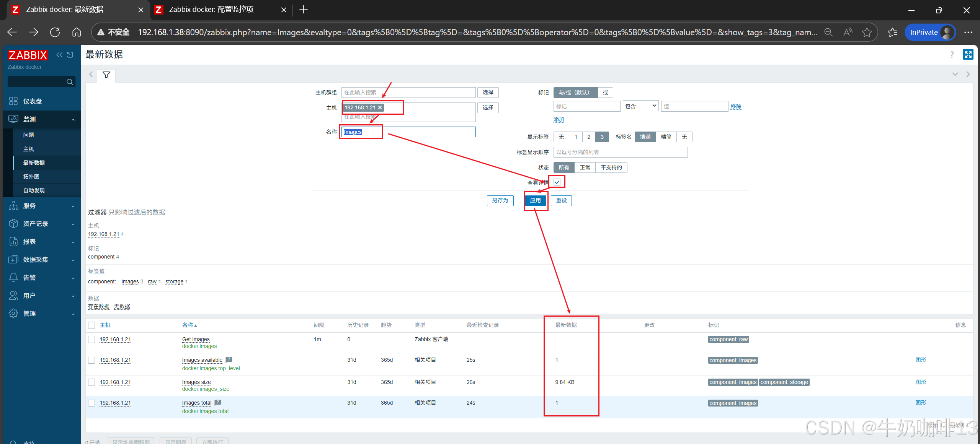Click the kiosk mode fullscreen icon
This screenshot has width=980, height=444.
point(968,55)
